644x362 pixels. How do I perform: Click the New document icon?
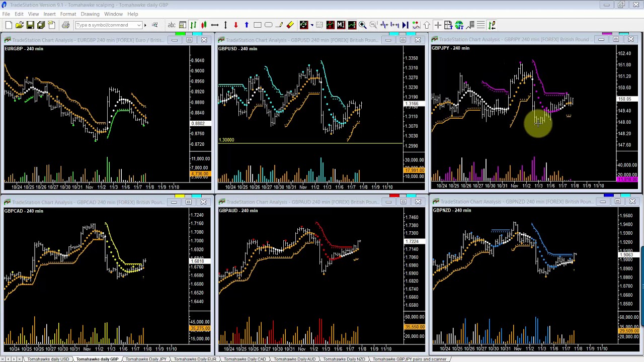[9, 25]
